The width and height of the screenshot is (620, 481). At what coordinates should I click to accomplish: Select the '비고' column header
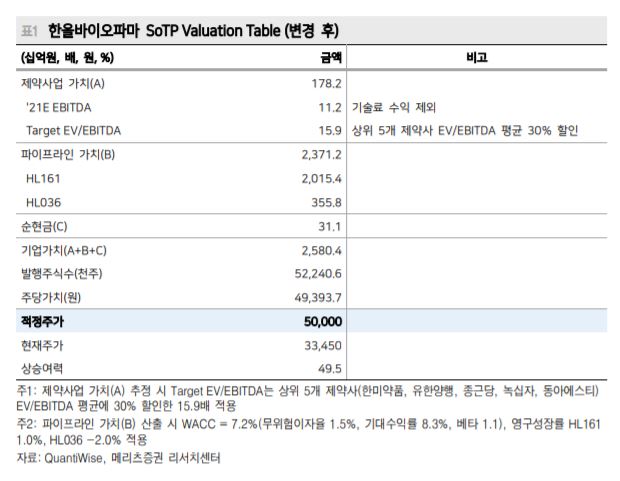point(478,58)
